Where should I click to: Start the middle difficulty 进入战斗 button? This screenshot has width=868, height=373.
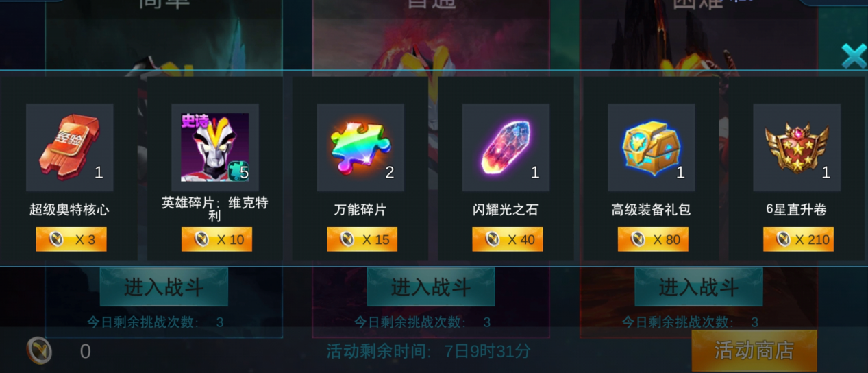(431, 287)
